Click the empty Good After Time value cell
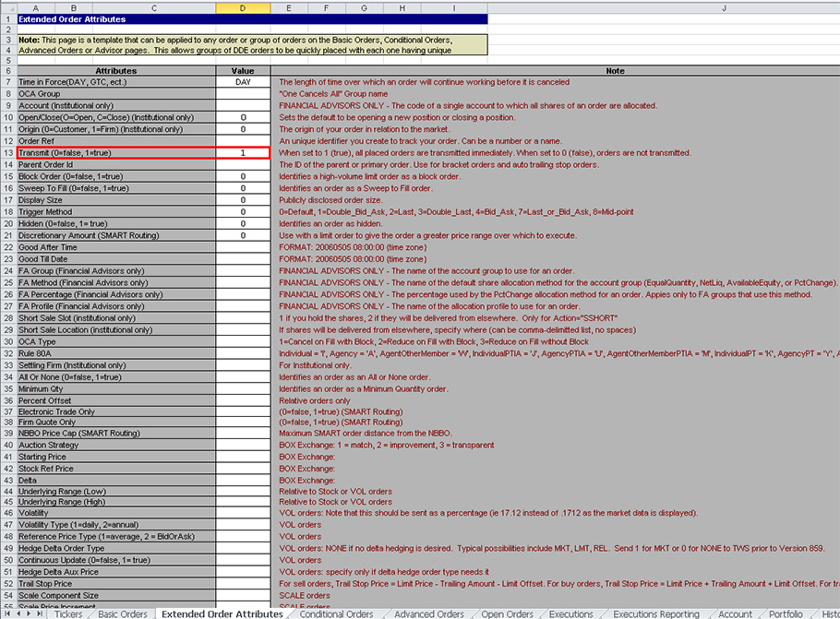Viewport: 840px width, 619px height. pos(243,247)
